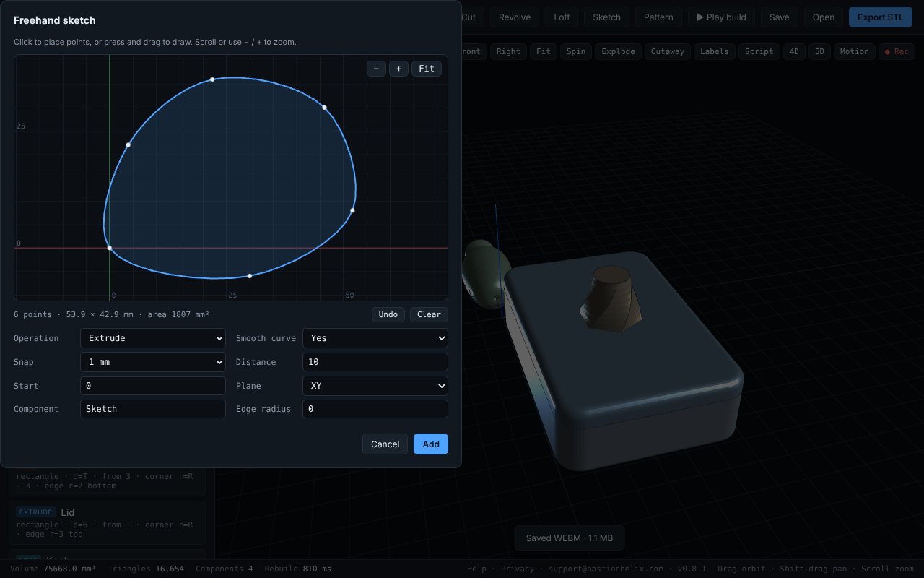The width and height of the screenshot is (924, 578).
Task: Toggle component Labels
Action: [x=715, y=51]
